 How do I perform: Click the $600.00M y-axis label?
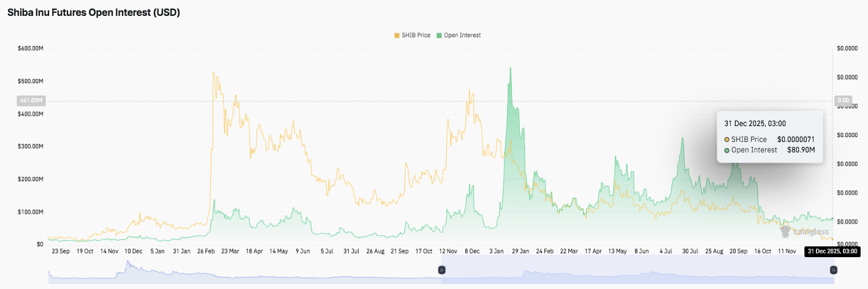point(30,48)
